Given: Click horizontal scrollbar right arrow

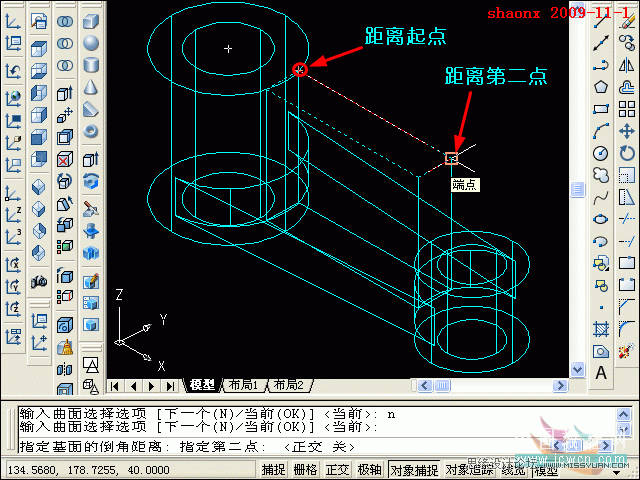Looking at the screenshot, I should (x=560, y=385).
